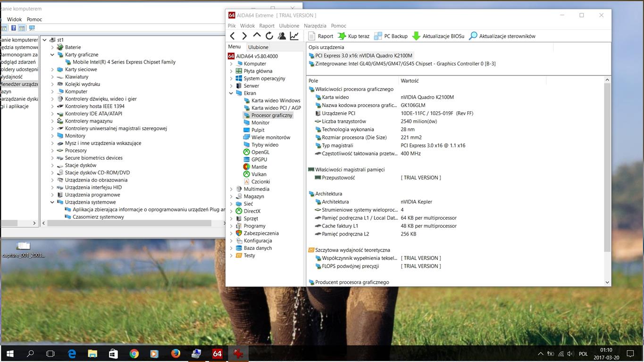Image resolution: width=644 pixels, height=362 pixels.
Task: Open File Explorer from taskbar
Action: (x=92, y=354)
